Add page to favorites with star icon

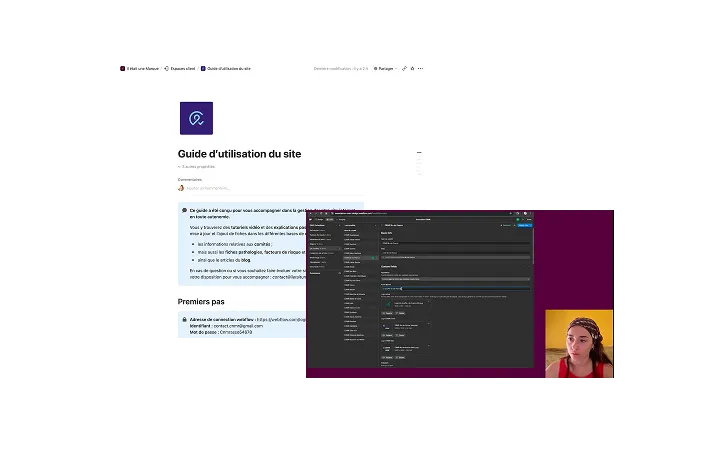(x=413, y=69)
